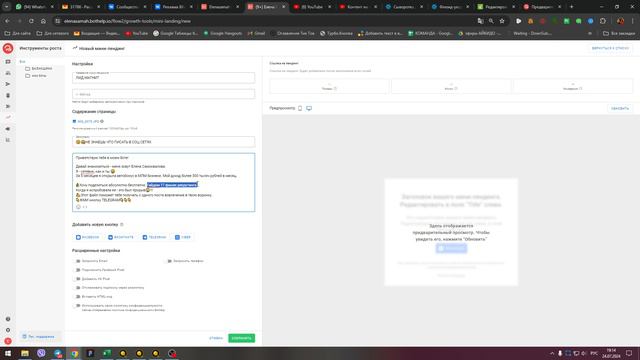Click the "Обновить" preview refresh button
The width and height of the screenshot is (640, 360).
pyautogui.click(x=620, y=108)
